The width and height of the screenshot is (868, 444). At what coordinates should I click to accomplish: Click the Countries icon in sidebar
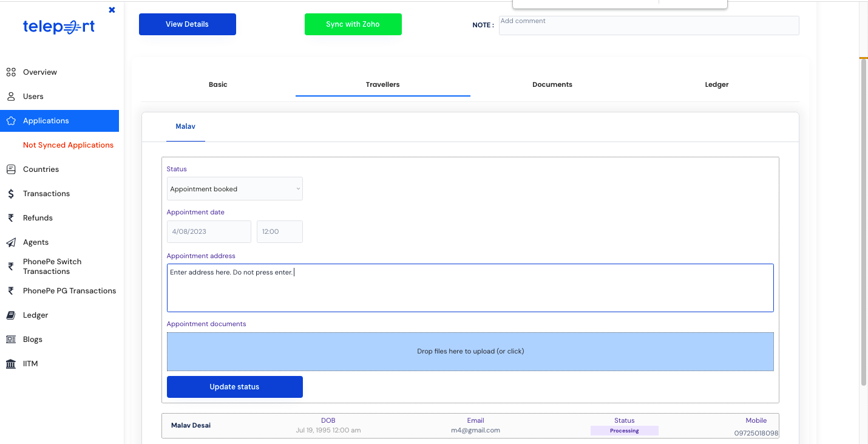pos(11,169)
